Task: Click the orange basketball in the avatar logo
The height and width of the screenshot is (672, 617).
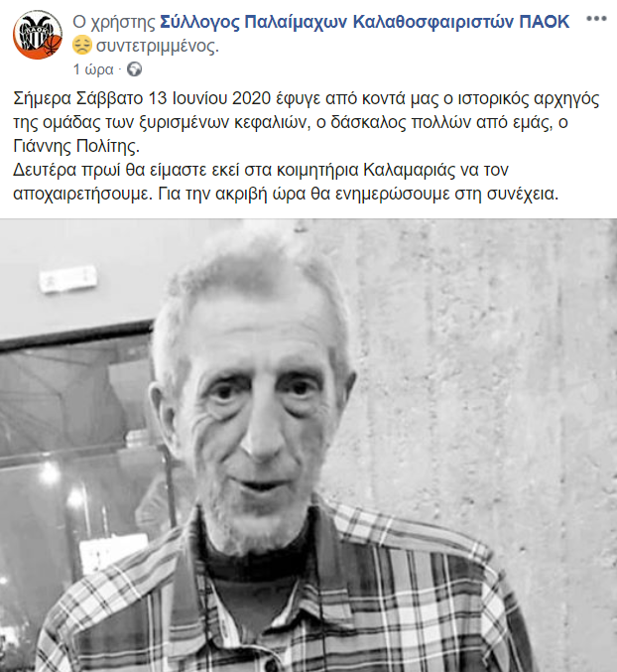Action: pyautogui.click(x=53, y=47)
